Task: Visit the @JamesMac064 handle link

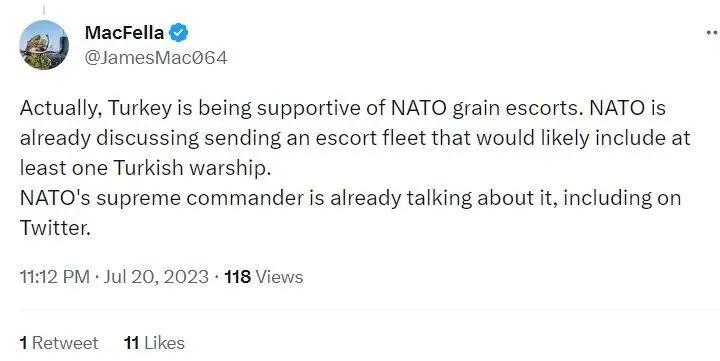Action: (x=156, y=58)
